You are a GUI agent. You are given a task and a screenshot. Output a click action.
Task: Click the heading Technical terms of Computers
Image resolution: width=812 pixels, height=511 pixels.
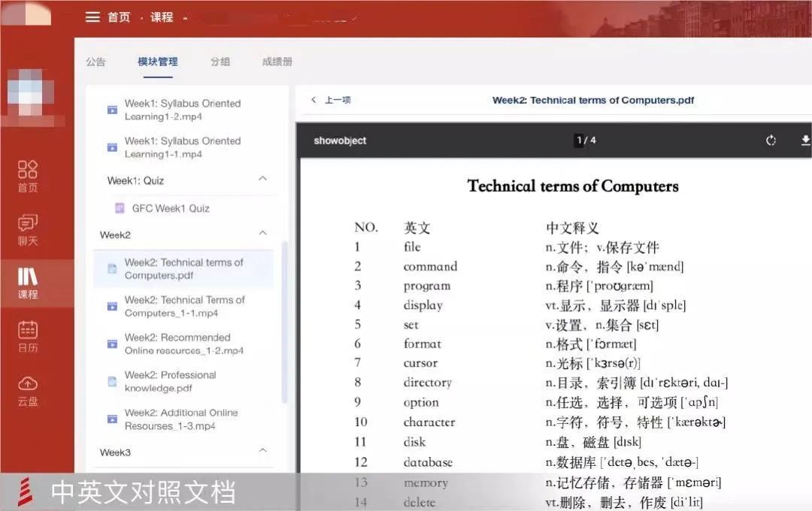573,186
